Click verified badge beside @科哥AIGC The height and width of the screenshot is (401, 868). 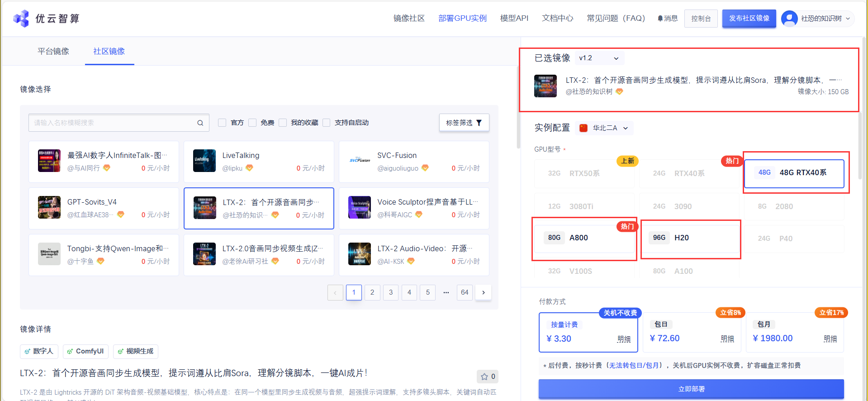(x=419, y=215)
